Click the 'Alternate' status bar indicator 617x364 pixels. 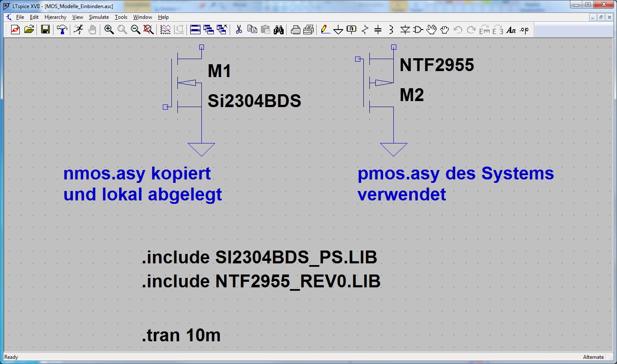(x=593, y=357)
